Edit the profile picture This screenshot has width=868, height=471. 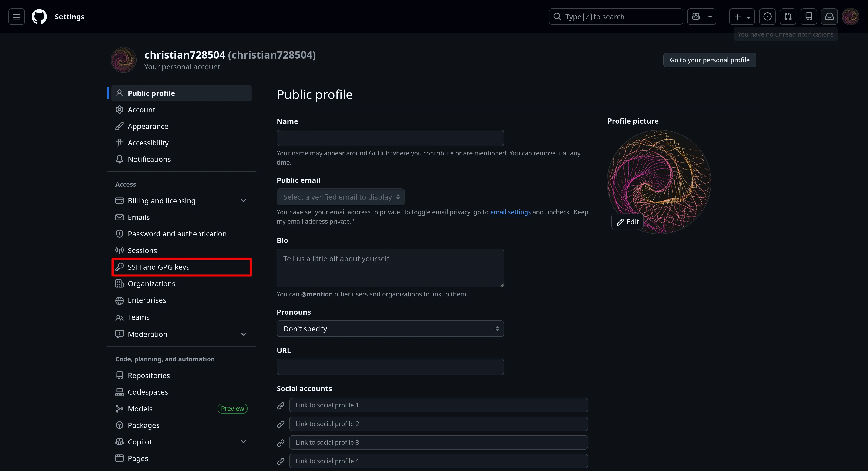point(627,222)
